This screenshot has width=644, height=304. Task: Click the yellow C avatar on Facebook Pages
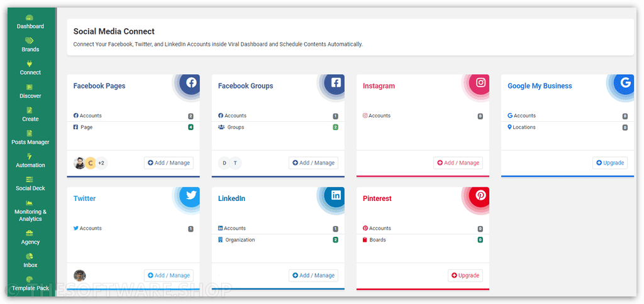[91, 163]
